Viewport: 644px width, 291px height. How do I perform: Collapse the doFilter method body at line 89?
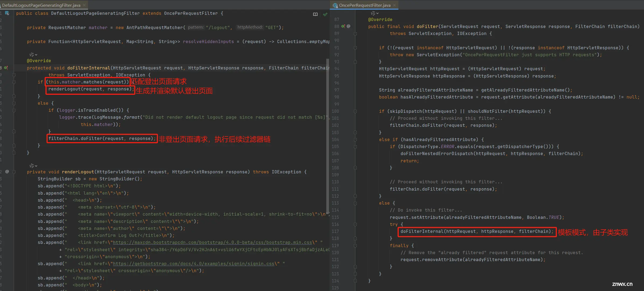click(x=355, y=34)
